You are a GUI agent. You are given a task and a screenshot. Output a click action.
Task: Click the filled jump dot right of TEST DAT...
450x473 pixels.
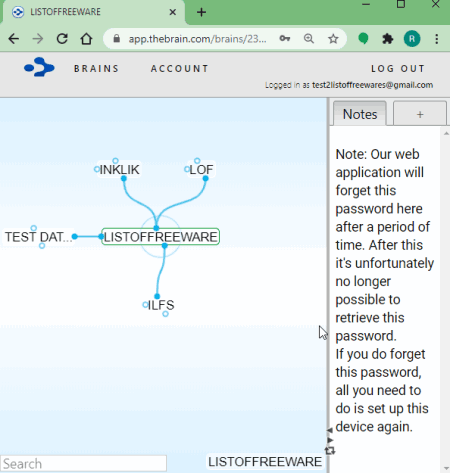[x=75, y=237]
